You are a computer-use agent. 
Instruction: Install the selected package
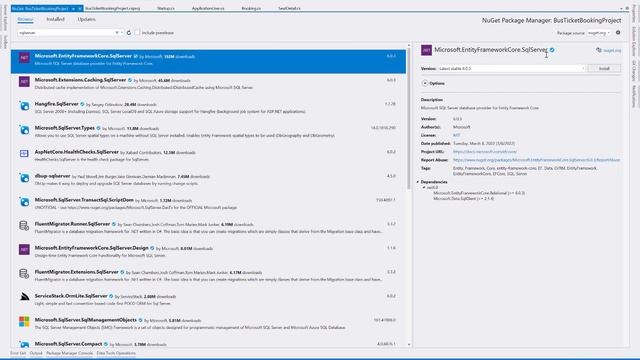604,69
